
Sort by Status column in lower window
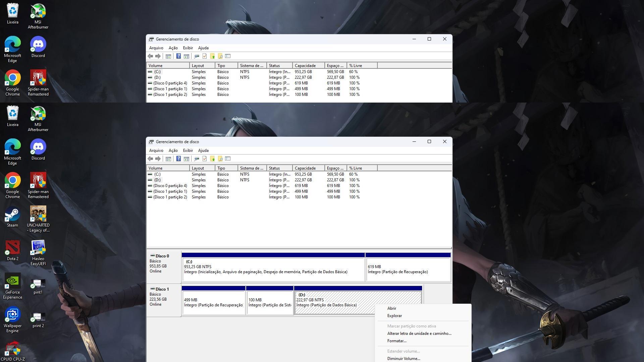coord(279,168)
